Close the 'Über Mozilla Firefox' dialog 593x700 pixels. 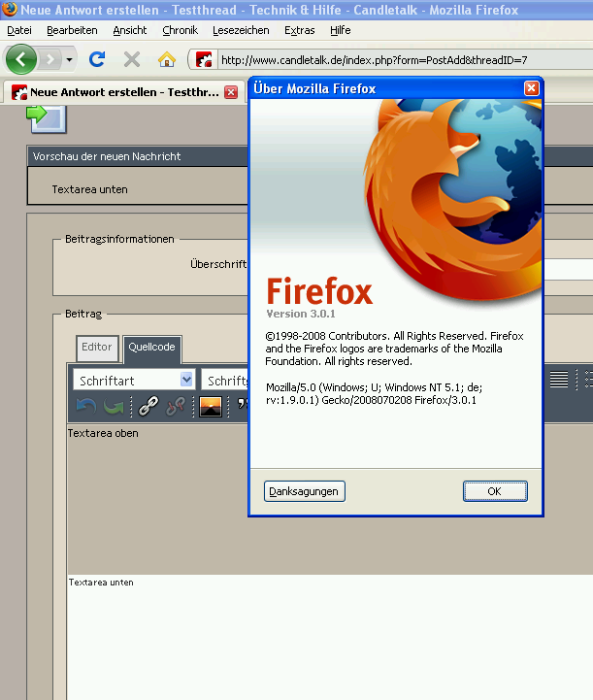point(531,88)
